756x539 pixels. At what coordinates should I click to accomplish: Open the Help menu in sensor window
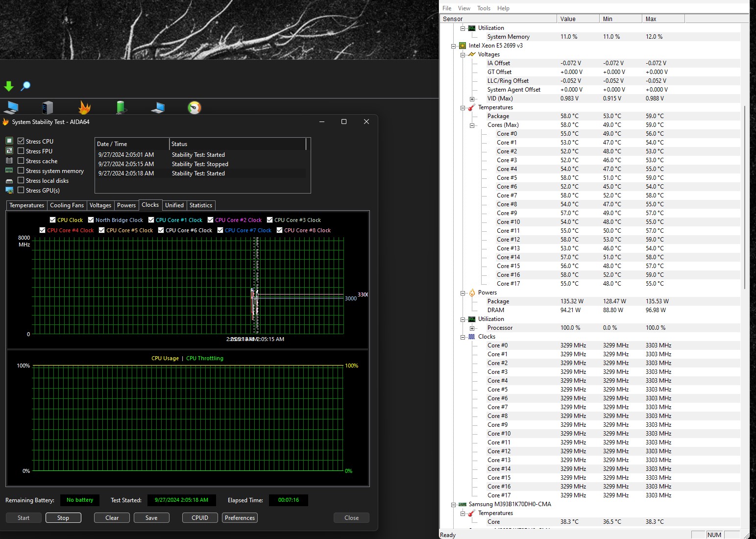click(x=503, y=8)
